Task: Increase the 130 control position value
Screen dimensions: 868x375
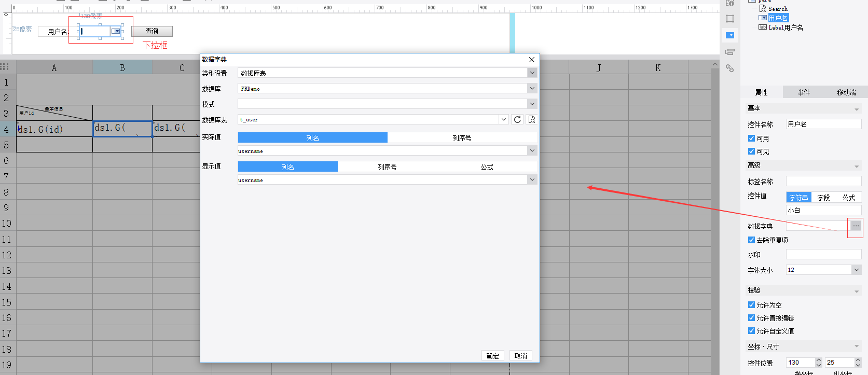Action: tap(818, 360)
